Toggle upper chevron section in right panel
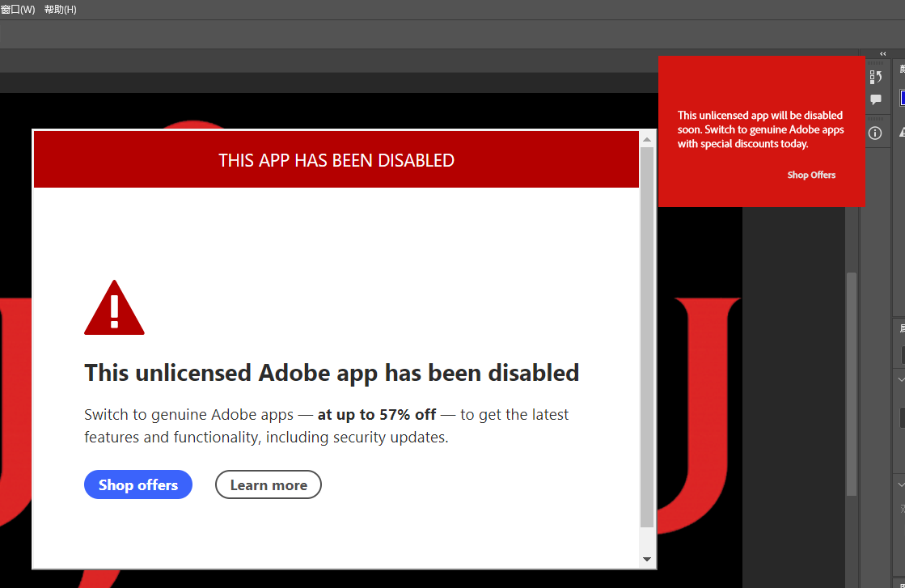Screen dimensions: 905x588 point(901,379)
